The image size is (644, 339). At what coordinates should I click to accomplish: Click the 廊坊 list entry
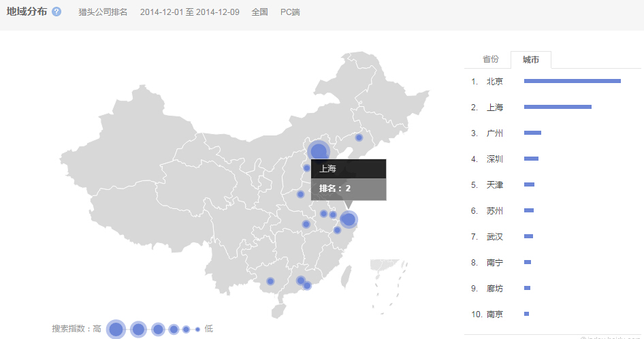(495, 289)
